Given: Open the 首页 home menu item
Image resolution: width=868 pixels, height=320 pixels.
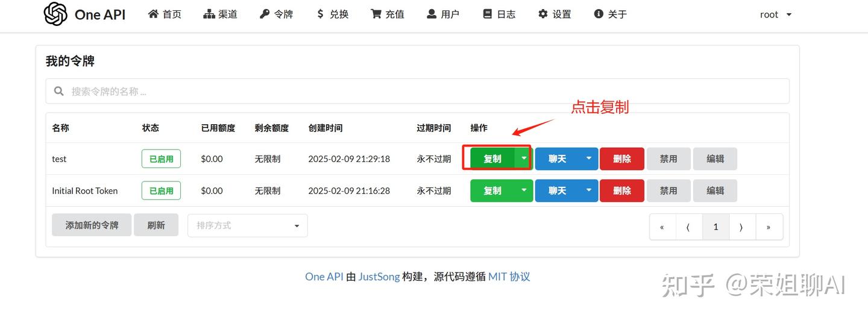Looking at the screenshot, I should point(165,14).
